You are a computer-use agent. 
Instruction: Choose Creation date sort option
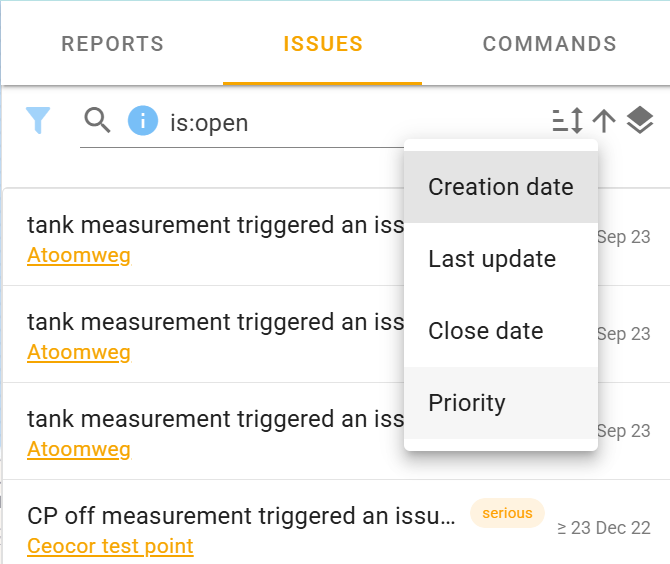pyautogui.click(x=500, y=187)
